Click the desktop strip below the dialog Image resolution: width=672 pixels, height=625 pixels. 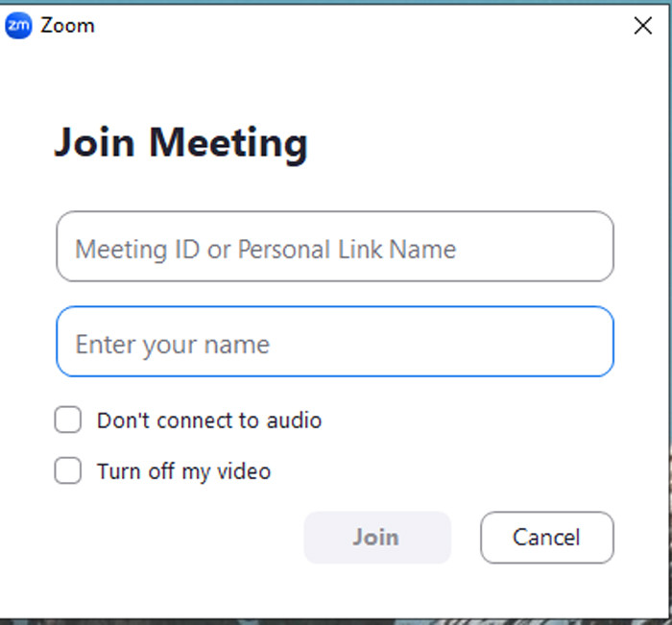[x=336, y=620]
